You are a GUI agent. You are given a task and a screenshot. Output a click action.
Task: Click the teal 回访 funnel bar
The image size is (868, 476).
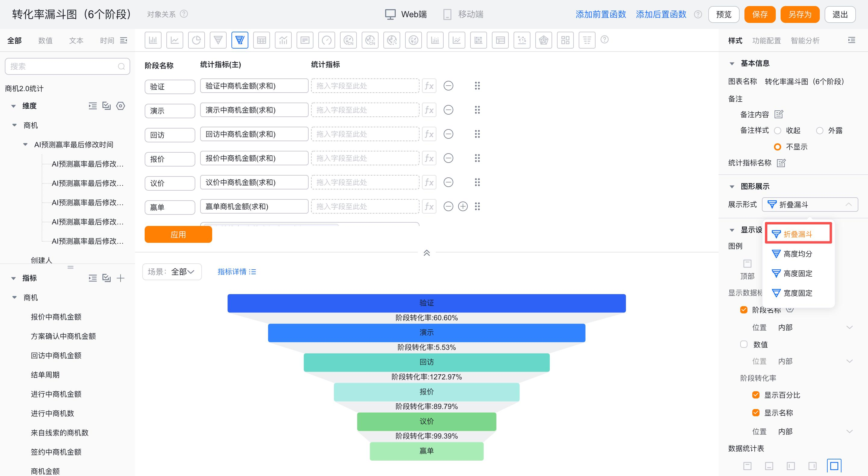(x=426, y=362)
